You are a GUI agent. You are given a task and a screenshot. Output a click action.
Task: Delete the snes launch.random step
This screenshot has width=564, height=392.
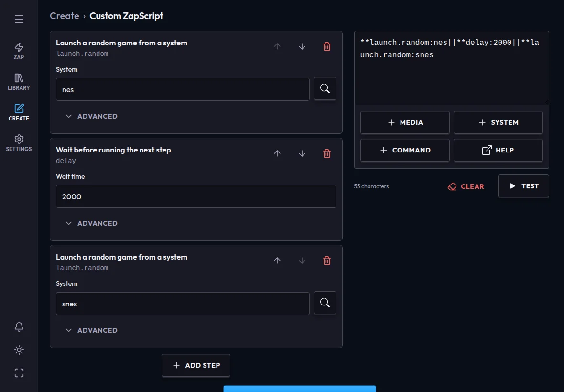point(327,261)
